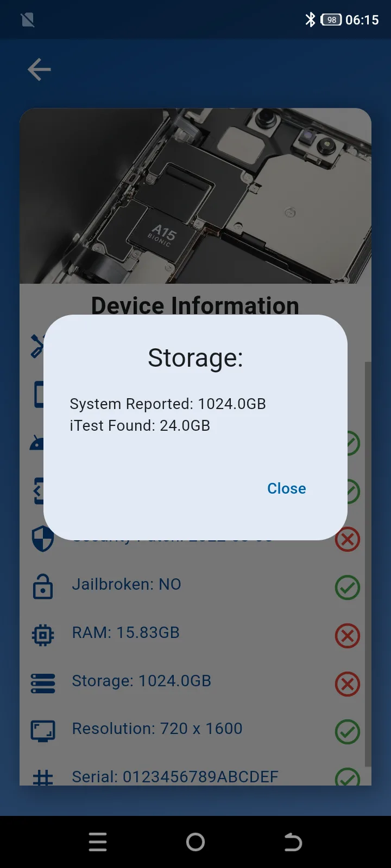Tap green check next to Resolution
The width and height of the screenshot is (391, 868).
coord(348,732)
